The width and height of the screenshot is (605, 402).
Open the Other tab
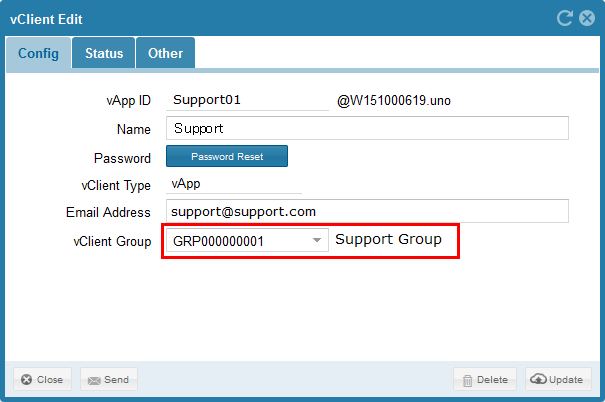tap(165, 54)
